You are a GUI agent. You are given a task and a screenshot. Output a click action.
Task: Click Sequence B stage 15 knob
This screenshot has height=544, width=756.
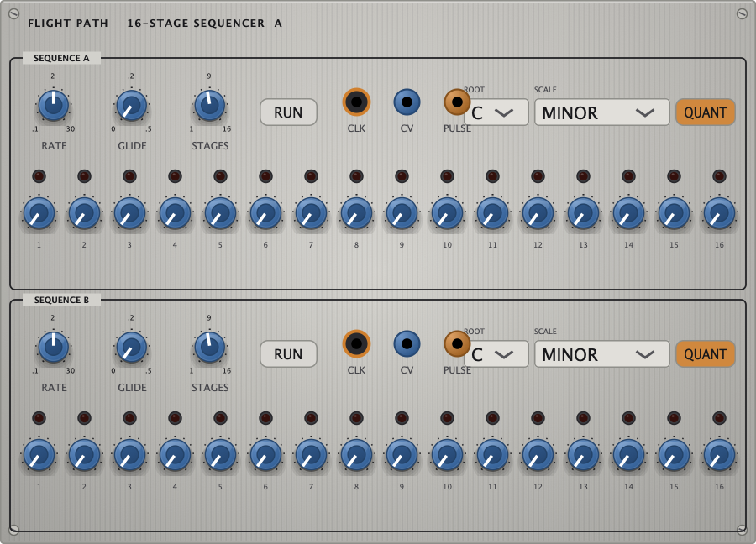tap(674, 455)
